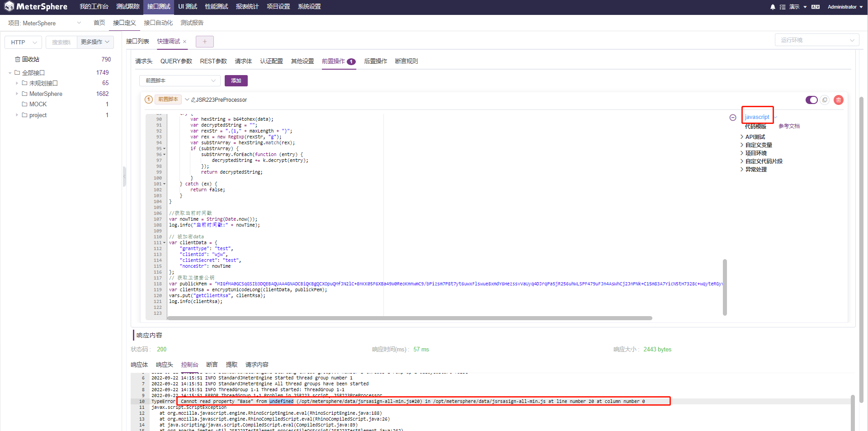Click the task list icon in top bar
The width and height of the screenshot is (868, 431).
(x=783, y=7)
